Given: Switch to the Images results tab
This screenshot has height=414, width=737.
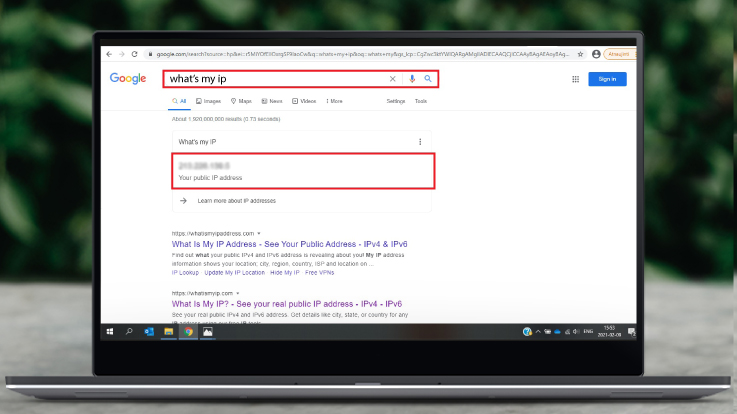Looking at the screenshot, I should [210, 101].
